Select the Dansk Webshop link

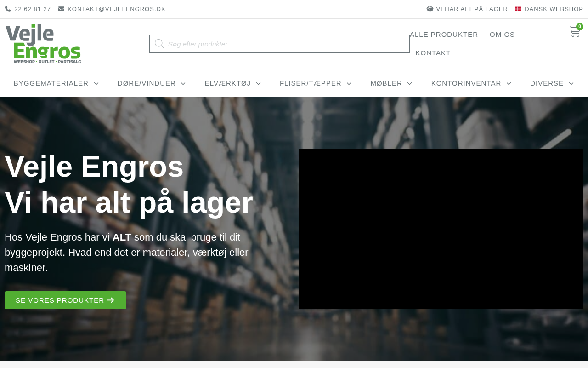(x=554, y=9)
